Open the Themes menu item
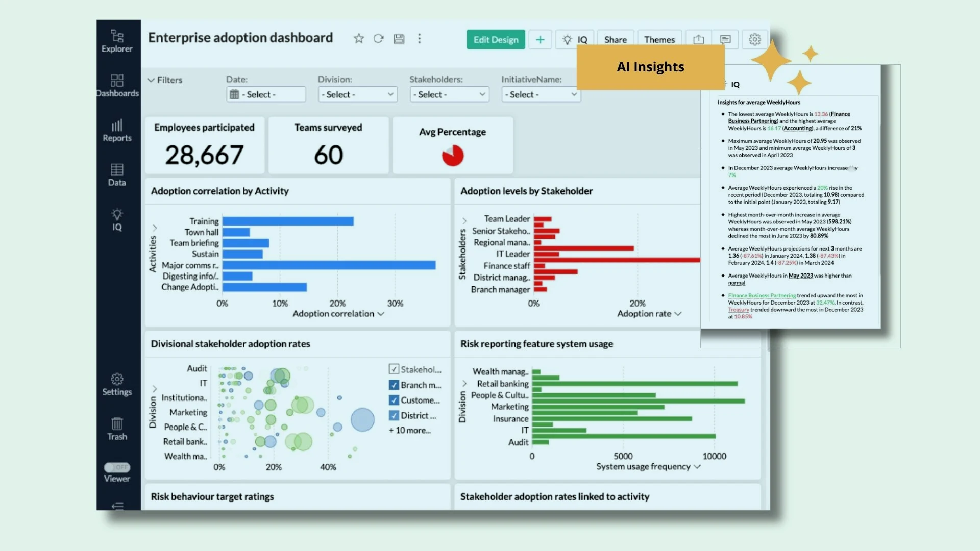The height and width of the screenshot is (551, 980). (659, 39)
